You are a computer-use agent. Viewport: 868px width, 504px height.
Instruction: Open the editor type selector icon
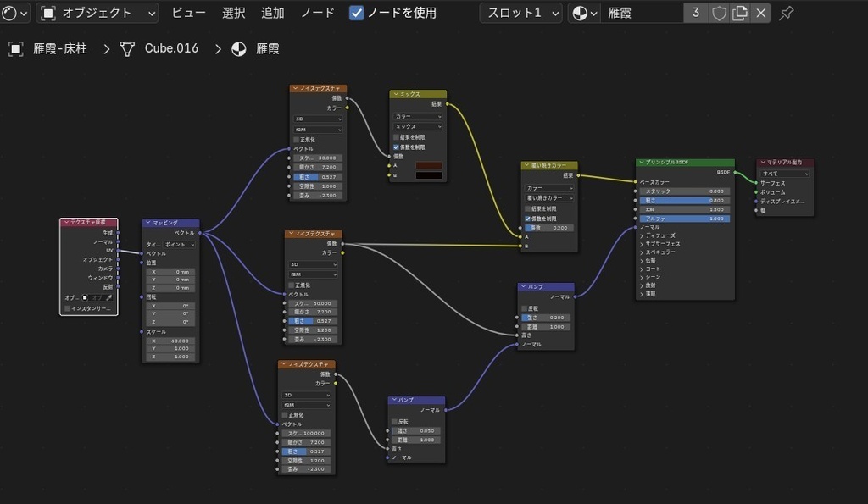click(x=14, y=13)
